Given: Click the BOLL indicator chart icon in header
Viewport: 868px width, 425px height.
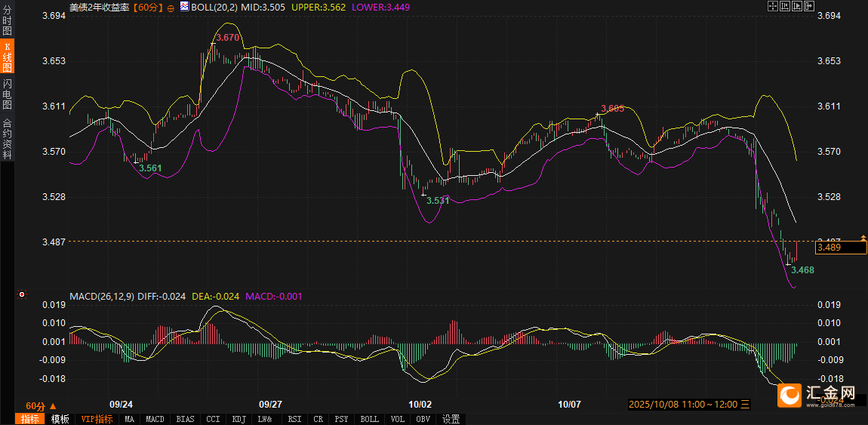Looking at the screenshot, I should click(183, 6).
